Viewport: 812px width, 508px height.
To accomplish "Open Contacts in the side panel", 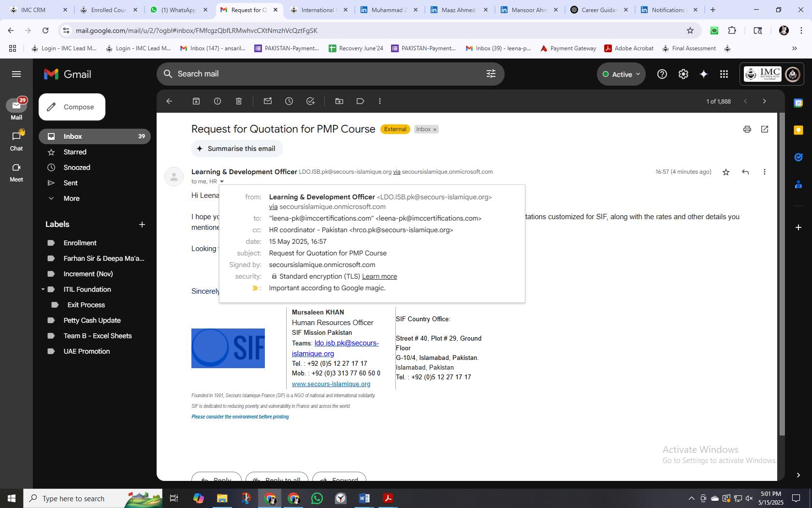I will click(x=798, y=184).
